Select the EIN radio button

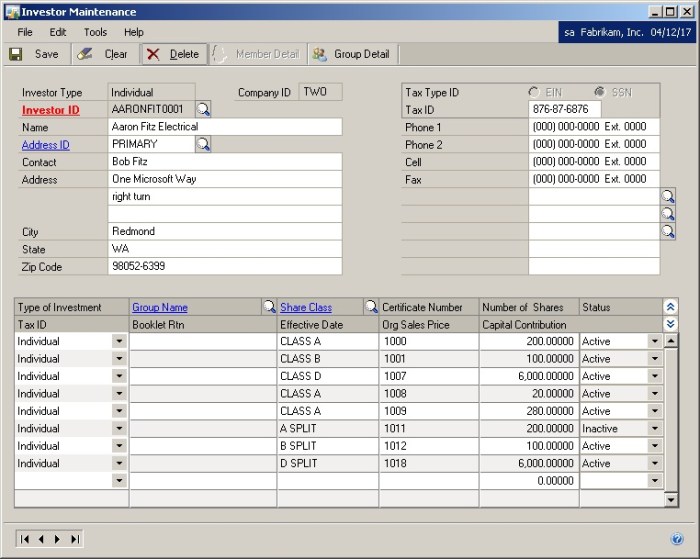click(x=534, y=92)
